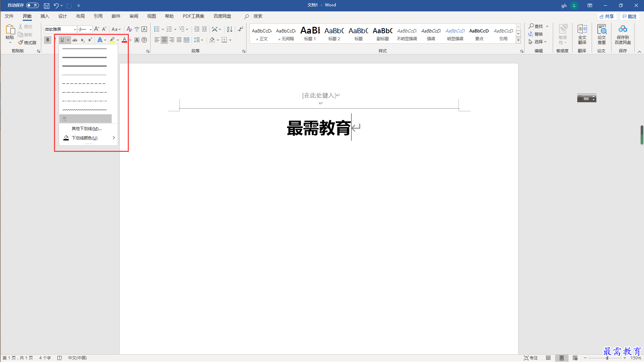Open the bullets list dropdown arrow
The image size is (644, 362).
[163, 29]
